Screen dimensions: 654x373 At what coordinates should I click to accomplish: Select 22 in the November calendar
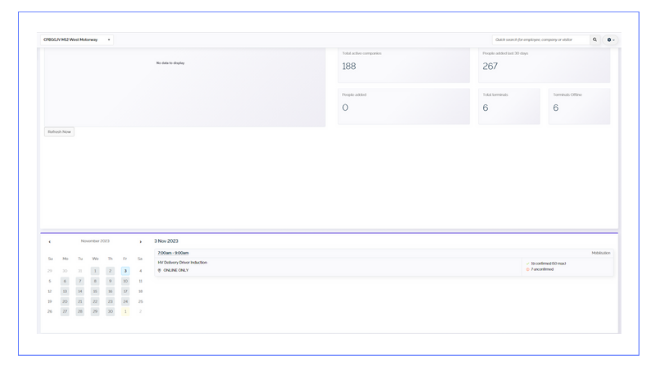95,301
